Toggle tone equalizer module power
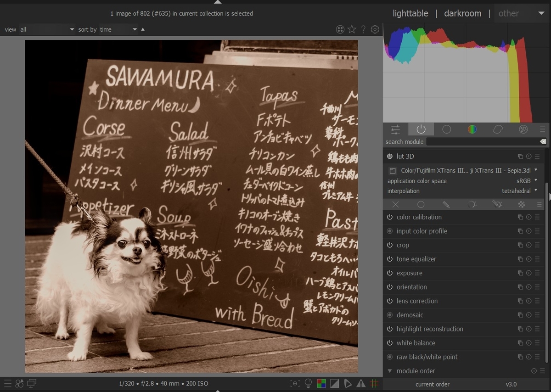 pos(390,259)
